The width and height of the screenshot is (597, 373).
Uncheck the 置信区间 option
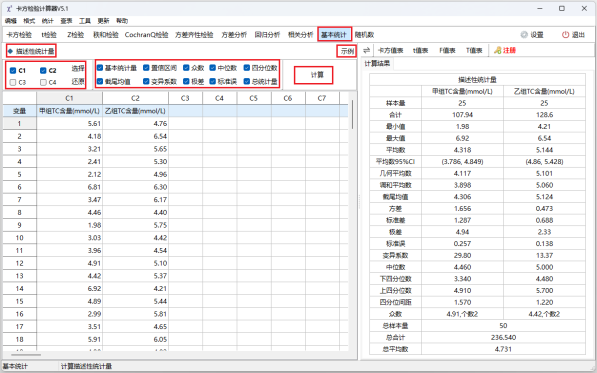pos(146,68)
